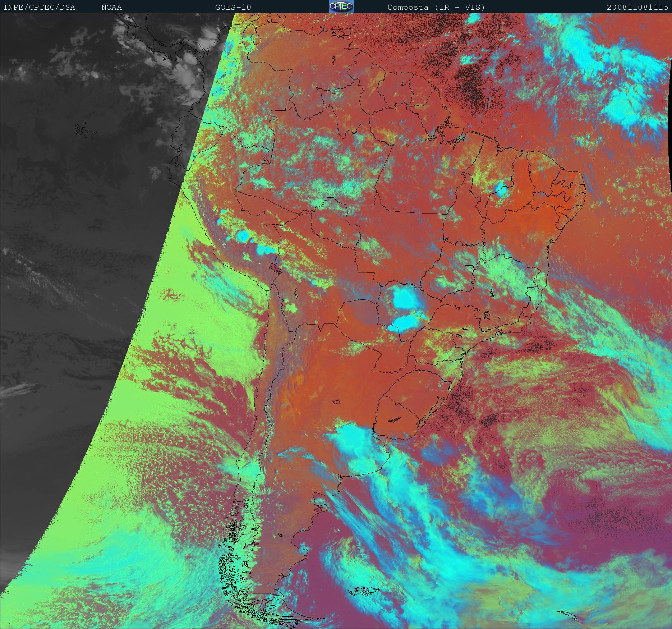Screen dimensions: 672x629
Task: Click the 200811081115 timestamp
Action: coord(638,7)
